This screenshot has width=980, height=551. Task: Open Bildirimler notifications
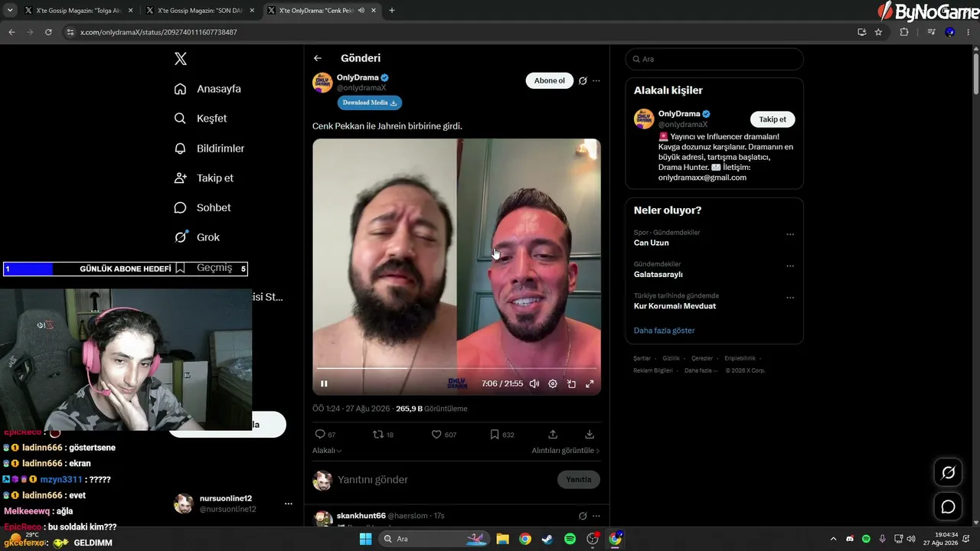(x=209, y=148)
